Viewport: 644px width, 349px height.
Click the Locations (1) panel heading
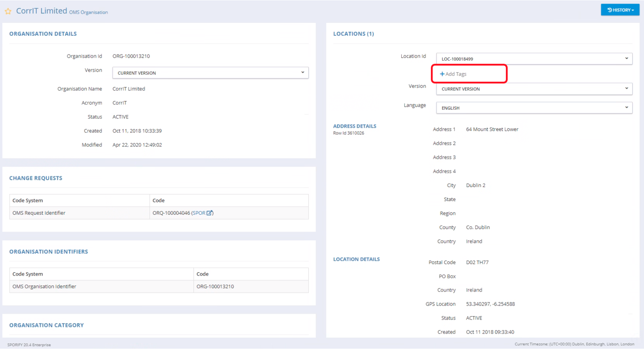tap(353, 34)
